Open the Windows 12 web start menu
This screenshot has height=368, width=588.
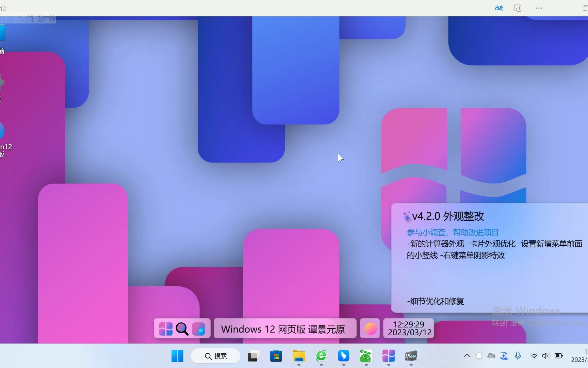[166, 329]
